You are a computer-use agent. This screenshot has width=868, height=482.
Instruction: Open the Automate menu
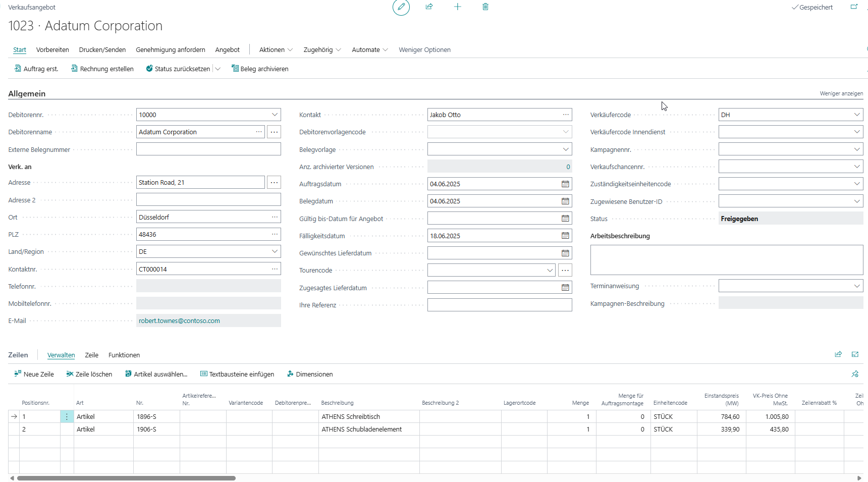369,49
